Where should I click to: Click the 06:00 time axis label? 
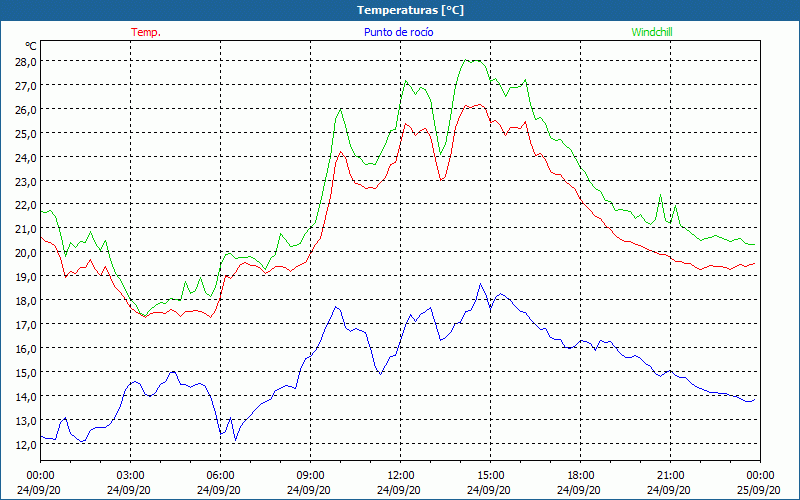point(220,476)
